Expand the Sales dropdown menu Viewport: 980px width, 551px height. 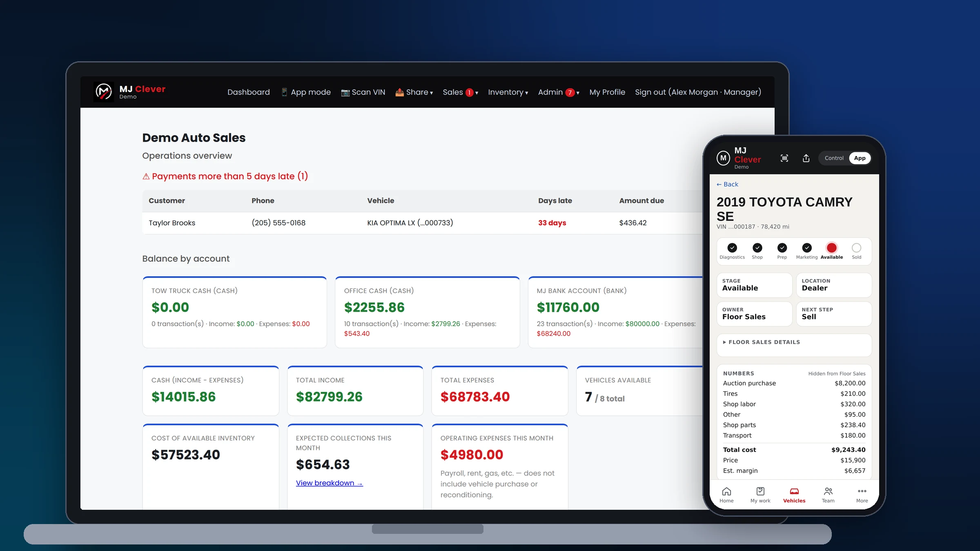[x=461, y=92]
